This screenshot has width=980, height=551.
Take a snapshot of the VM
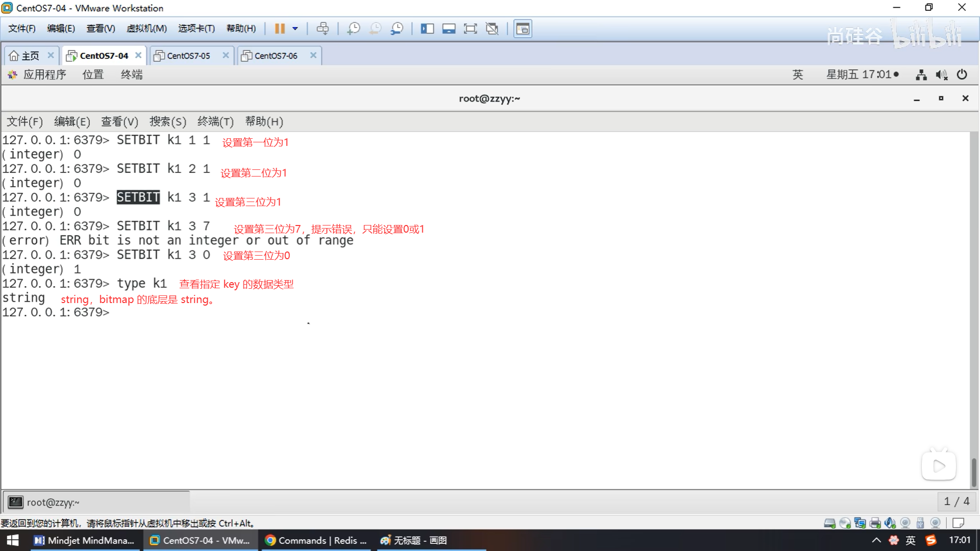353,29
